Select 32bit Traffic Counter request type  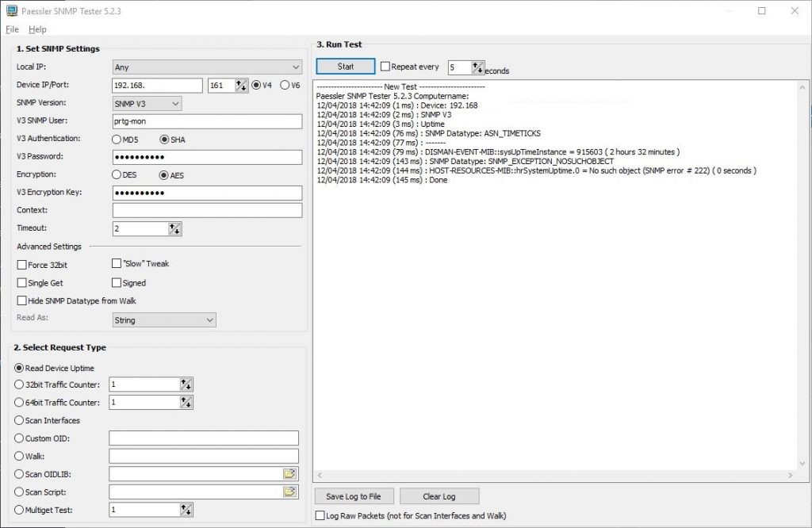point(19,384)
